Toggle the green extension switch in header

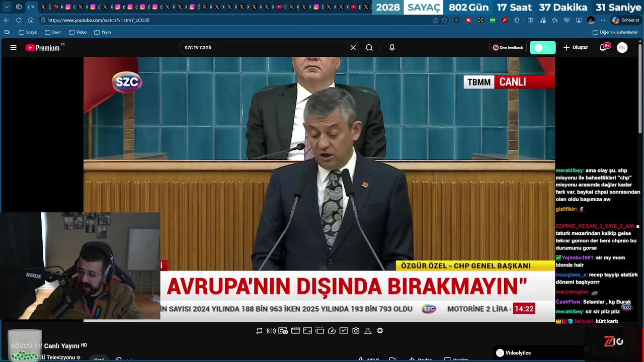pos(543,48)
